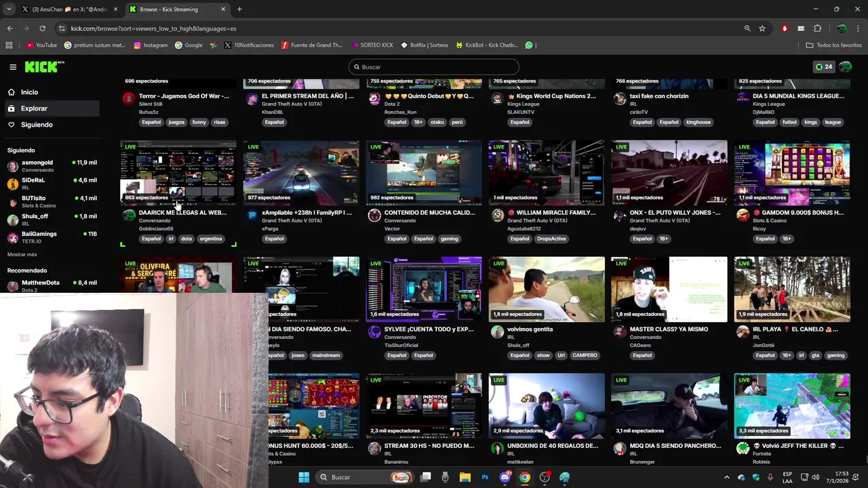868x488 pixels.
Task: Open Volvió JEFF THE KILLER Fortnite thumbnail
Action: coord(792,406)
